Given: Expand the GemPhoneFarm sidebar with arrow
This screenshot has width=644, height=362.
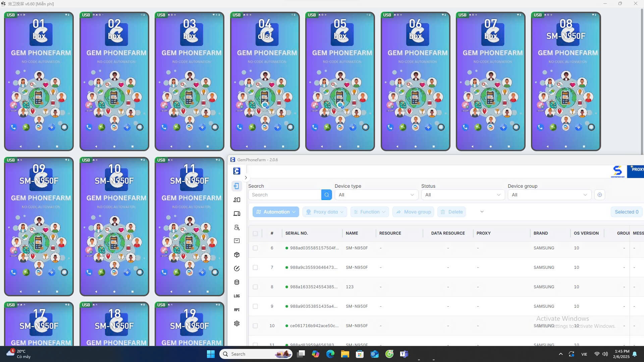Looking at the screenshot, I should point(246,178).
